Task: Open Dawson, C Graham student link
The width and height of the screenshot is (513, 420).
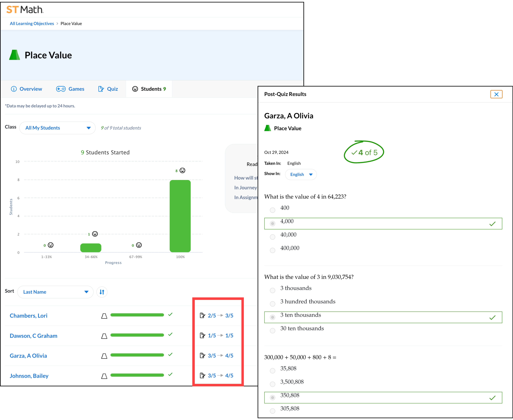Action: [x=33, y=336]
